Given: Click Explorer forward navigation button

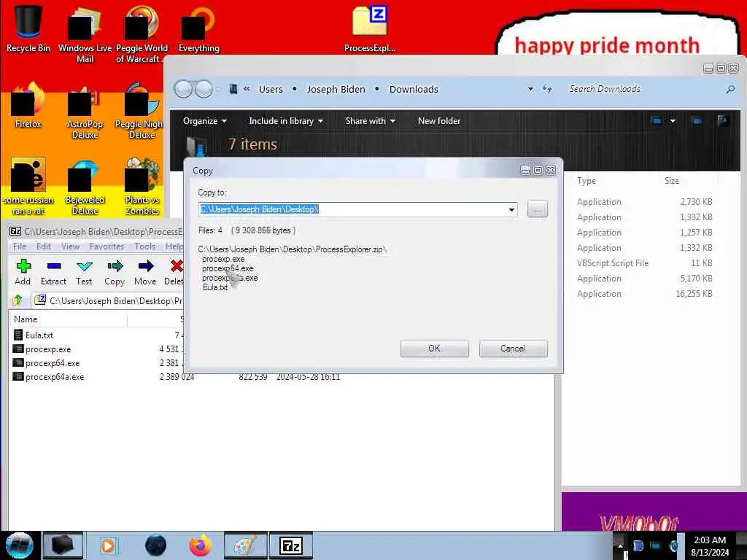Looking at the screenshot, I should (204, 89).
